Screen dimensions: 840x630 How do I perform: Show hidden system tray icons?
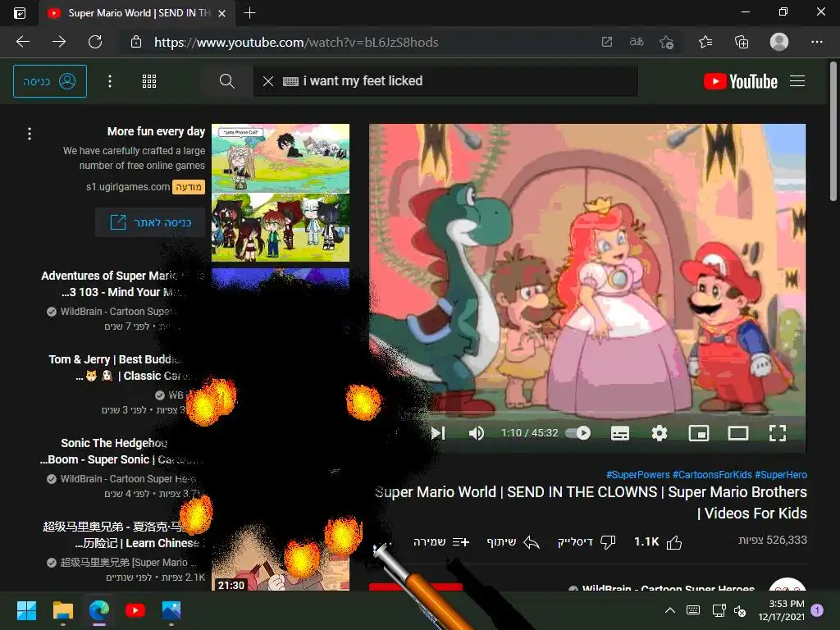coord(669,610)
